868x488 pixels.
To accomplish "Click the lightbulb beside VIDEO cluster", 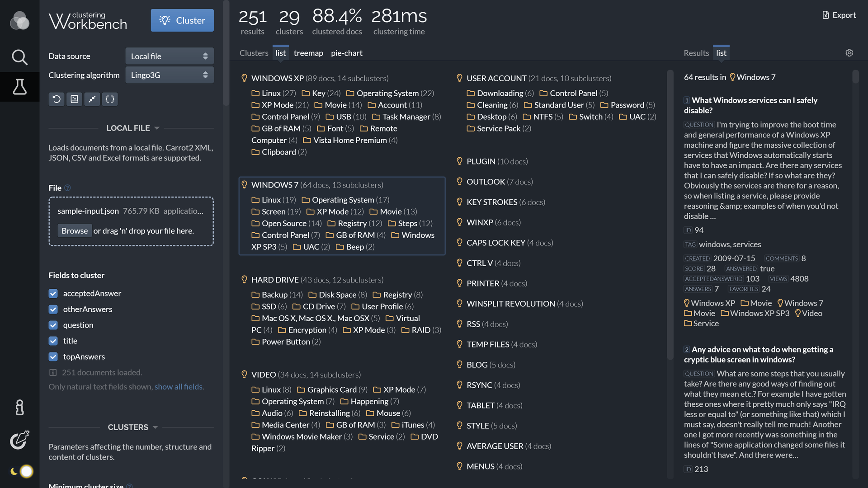I will pos(244,374).
